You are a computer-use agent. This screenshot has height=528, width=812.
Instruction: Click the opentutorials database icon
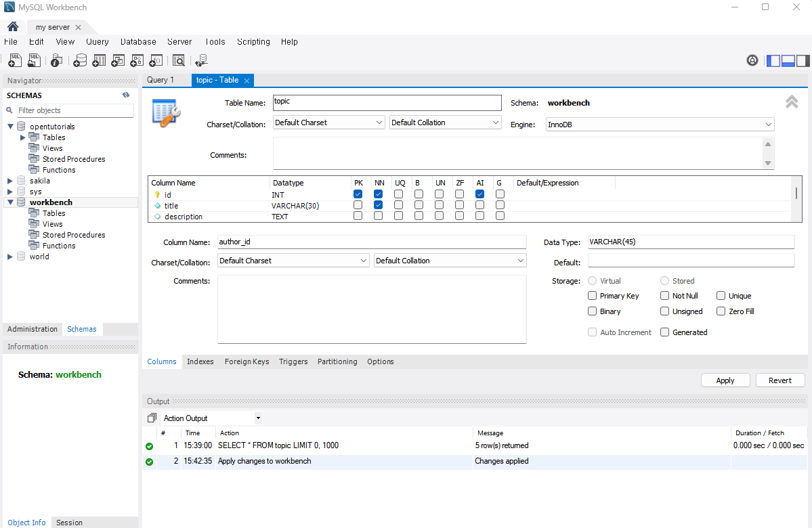21,126
